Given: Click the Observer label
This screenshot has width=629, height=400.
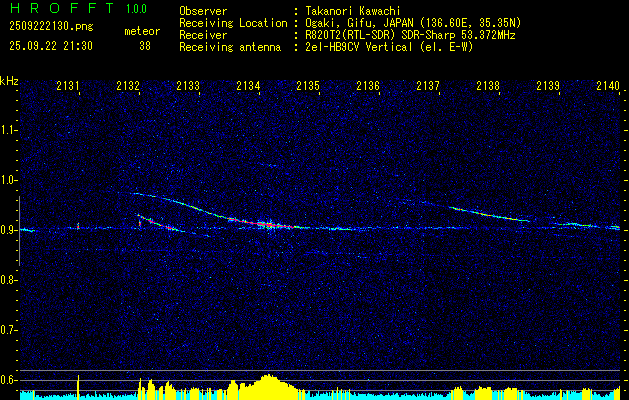Looking at the screenshot, I should point(203,11).
